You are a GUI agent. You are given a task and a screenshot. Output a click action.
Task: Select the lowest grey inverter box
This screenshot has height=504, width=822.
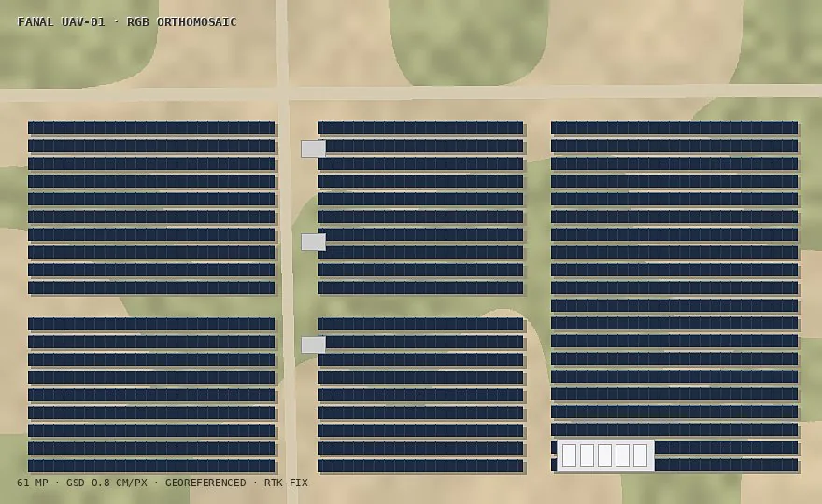[x=314, y=344]
